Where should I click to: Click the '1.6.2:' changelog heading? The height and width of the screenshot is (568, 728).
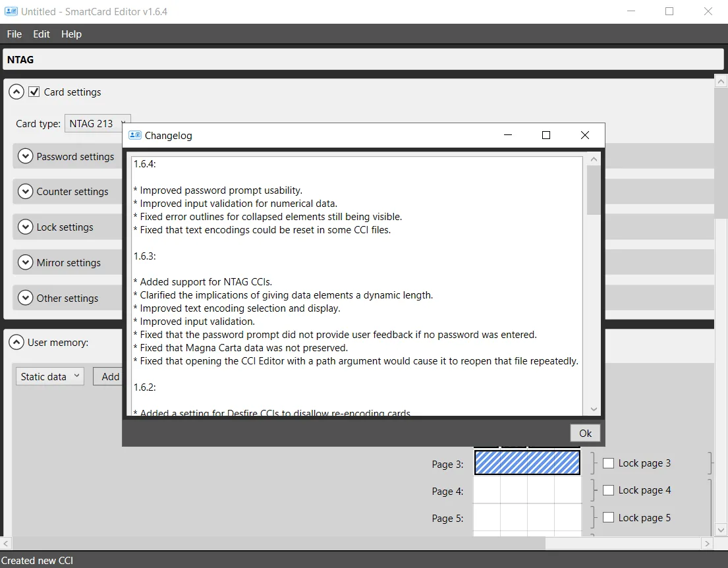145,387
